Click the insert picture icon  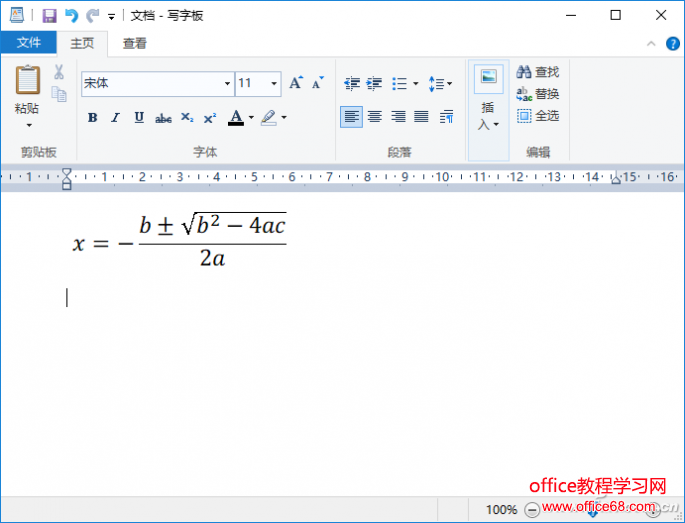pos(488,77)
